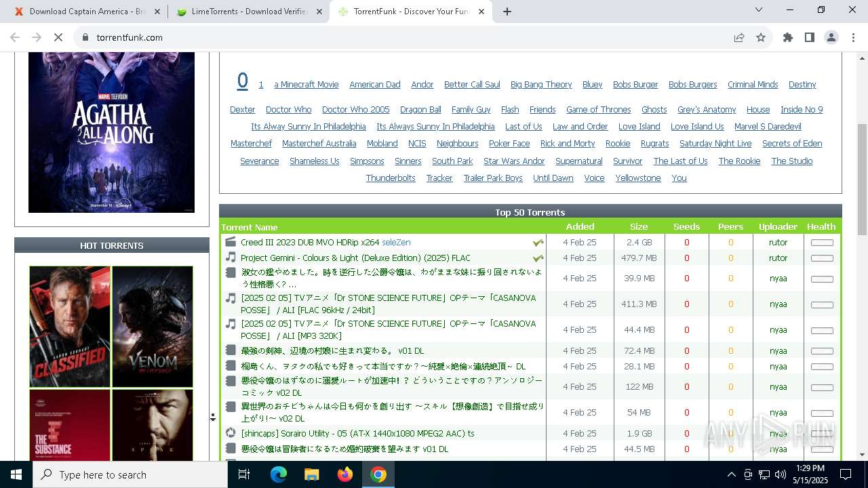
Task: Open Project Gemini FLAC torrent link
Action: click(x=355, y=258)
